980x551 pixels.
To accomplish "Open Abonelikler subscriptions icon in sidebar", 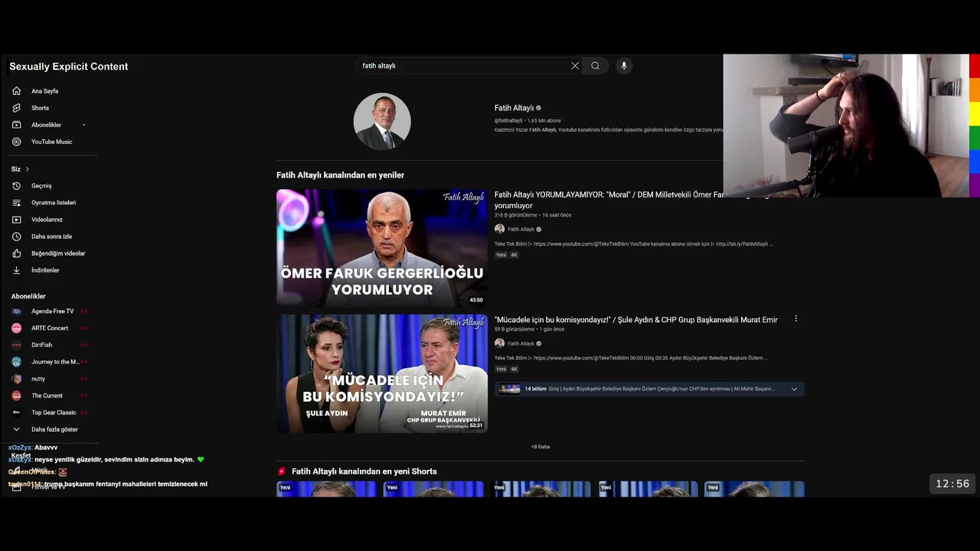I will (x=16, y=125).
